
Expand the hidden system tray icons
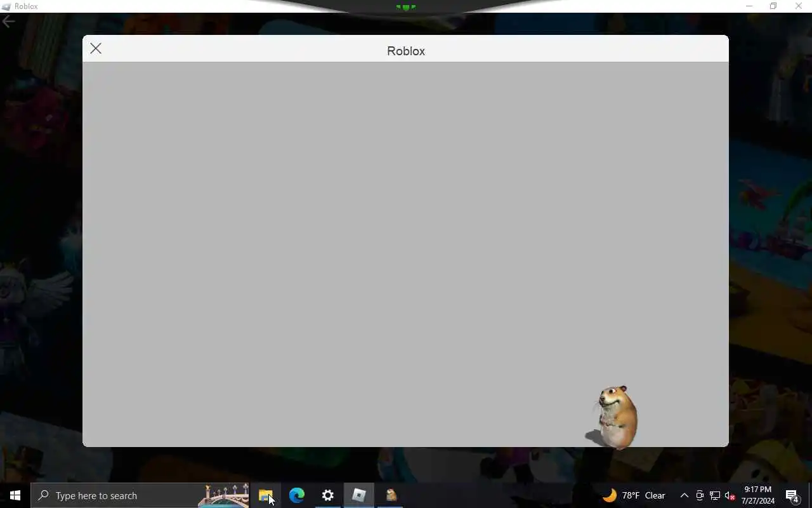[684, 495]
